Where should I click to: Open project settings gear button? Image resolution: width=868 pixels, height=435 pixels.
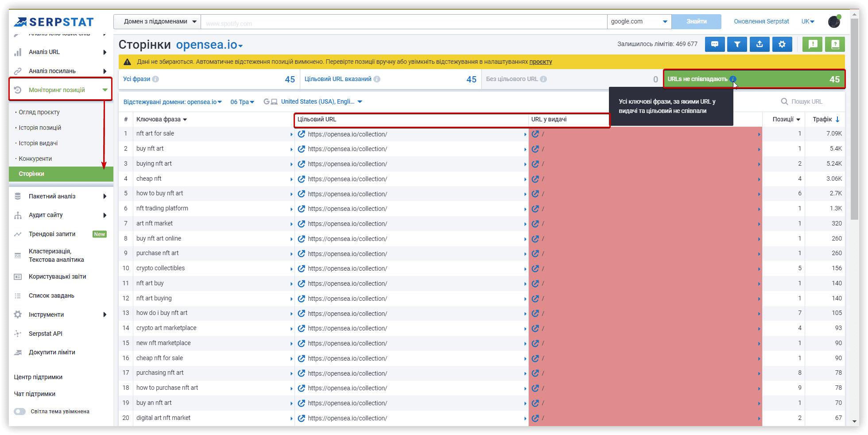[x=782, y=44]
